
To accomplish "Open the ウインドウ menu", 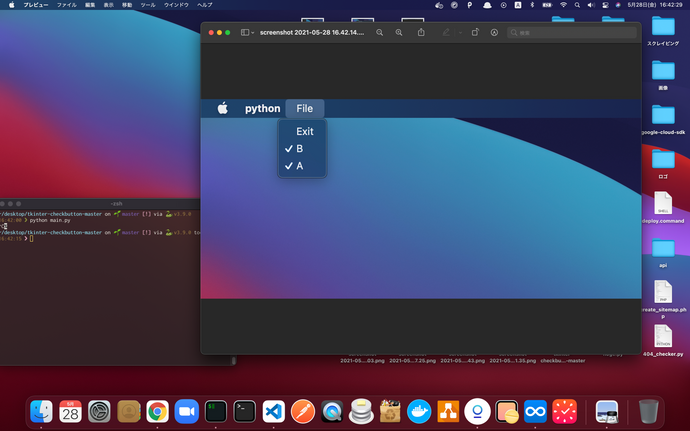I will pyautogui.click(x=176, y=5).
